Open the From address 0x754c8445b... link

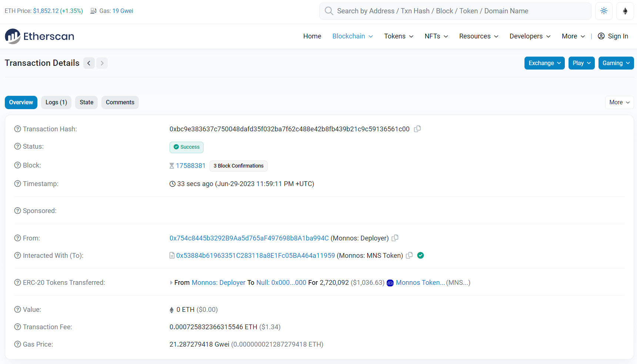(x=249, y=238)
